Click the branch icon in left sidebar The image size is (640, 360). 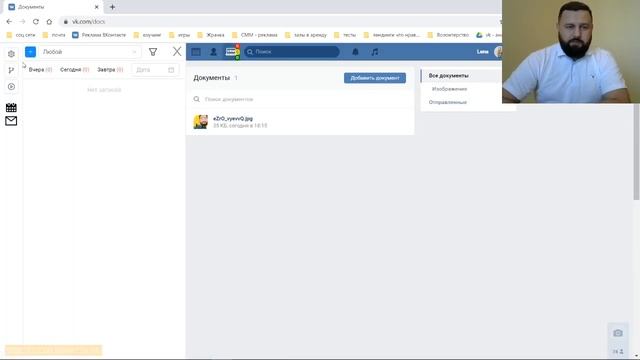coord(11,70)
